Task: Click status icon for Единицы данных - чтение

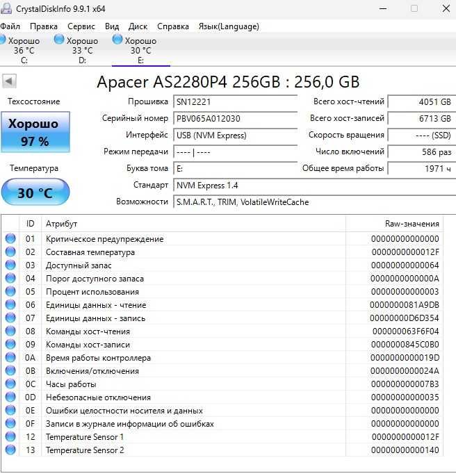Action: click(10, 304)
